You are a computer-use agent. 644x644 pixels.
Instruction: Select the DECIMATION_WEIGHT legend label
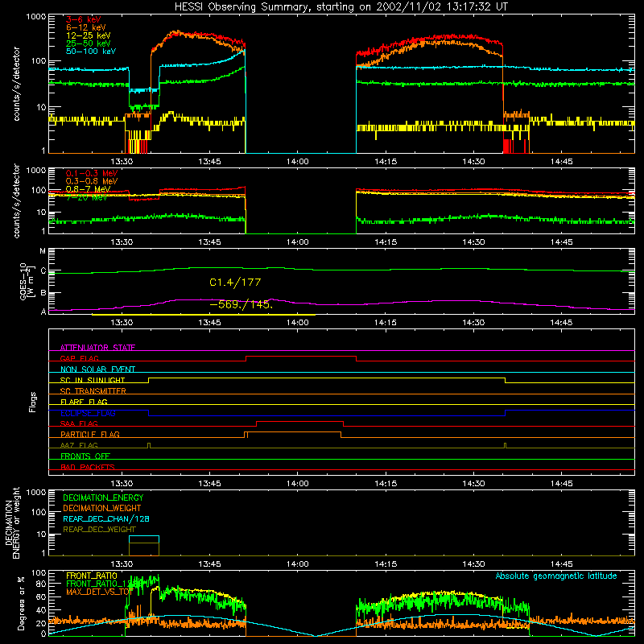coord(102,508)
